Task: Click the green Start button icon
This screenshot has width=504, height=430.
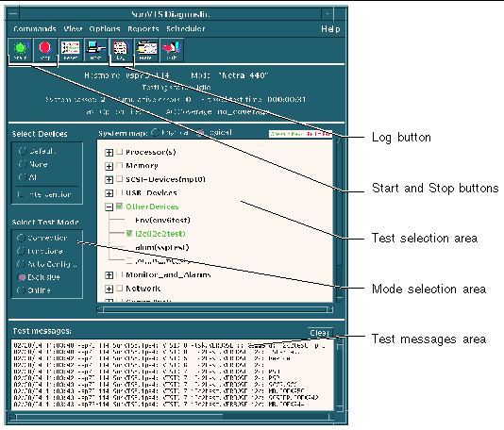Action: [20, 50]
